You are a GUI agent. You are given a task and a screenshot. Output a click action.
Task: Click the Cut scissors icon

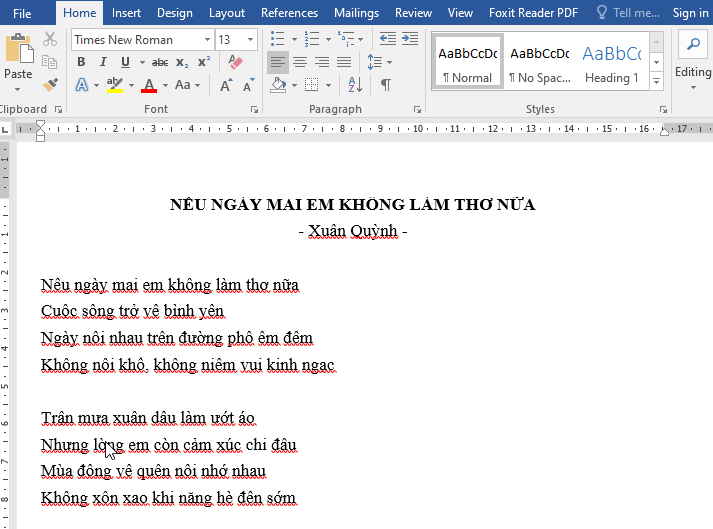click(50, 39)
